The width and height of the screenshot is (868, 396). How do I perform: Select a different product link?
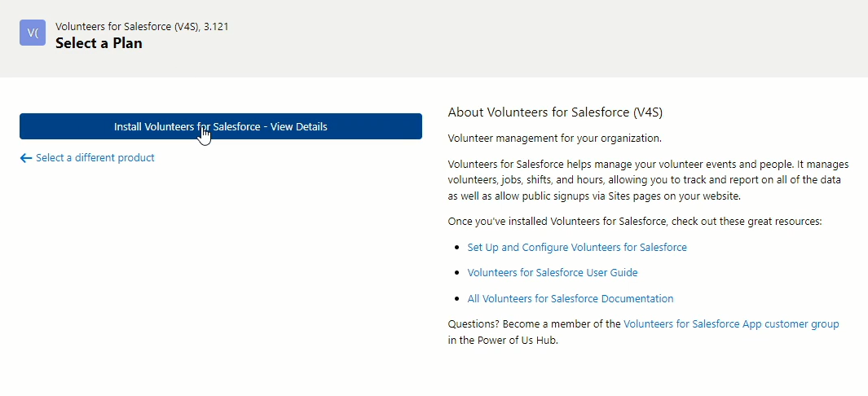click(x=95, y=157)
